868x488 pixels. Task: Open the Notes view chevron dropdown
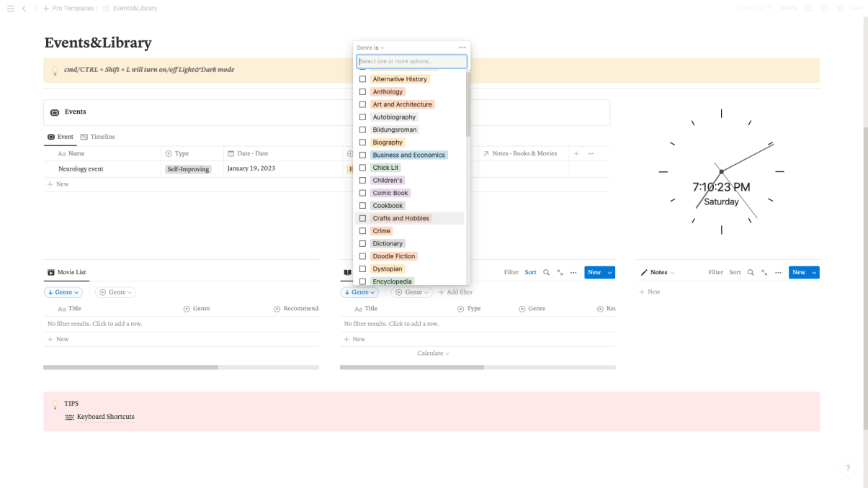[x=672, y=273]
